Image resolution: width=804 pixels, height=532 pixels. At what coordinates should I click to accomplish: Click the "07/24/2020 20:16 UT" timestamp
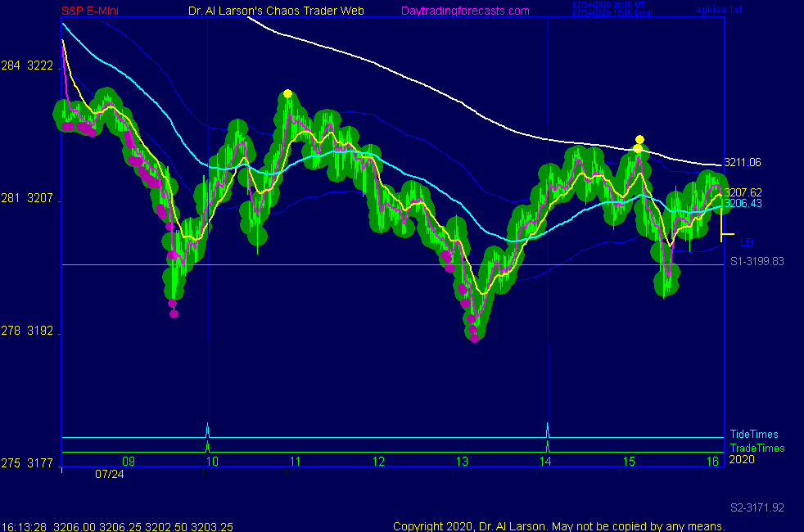pyautogui.click(x=608, y=5)
